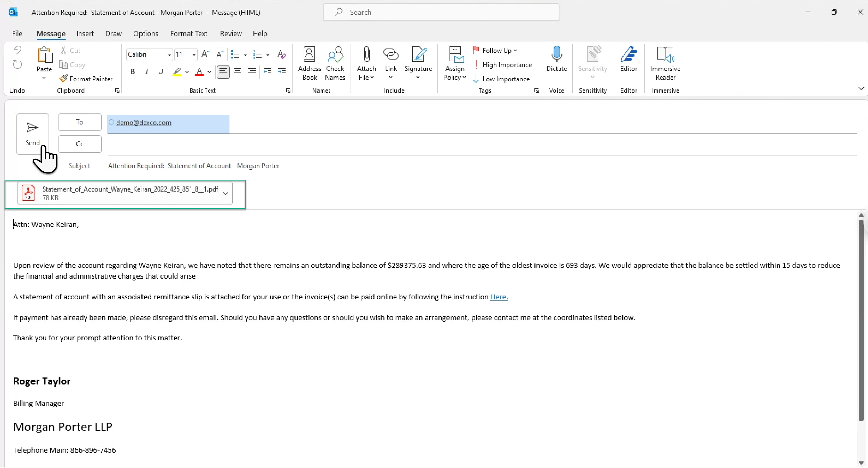The height and width of the screenshot is (468, 868).
Task: Click the Search box in title bar
Action: [441, 12]
